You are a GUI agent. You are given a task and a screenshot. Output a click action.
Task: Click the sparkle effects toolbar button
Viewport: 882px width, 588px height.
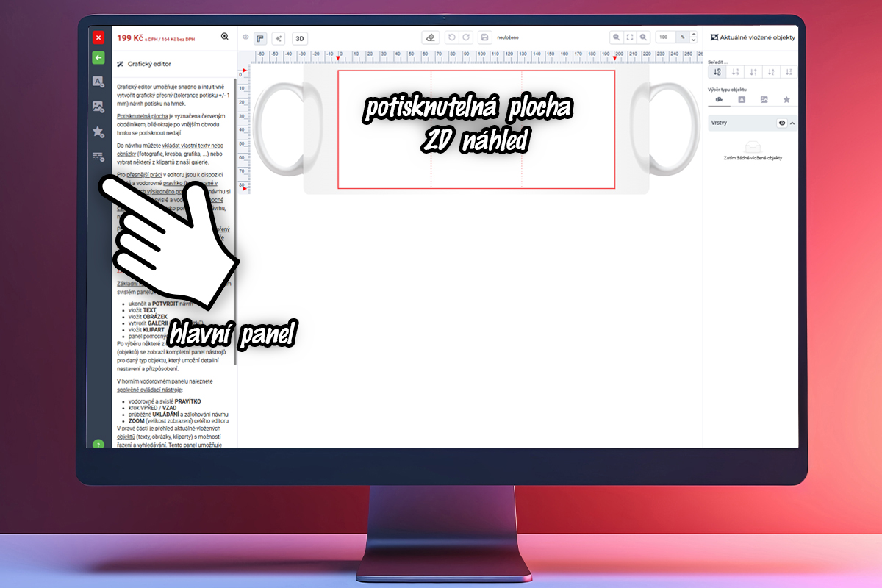(x=279, y=37)
